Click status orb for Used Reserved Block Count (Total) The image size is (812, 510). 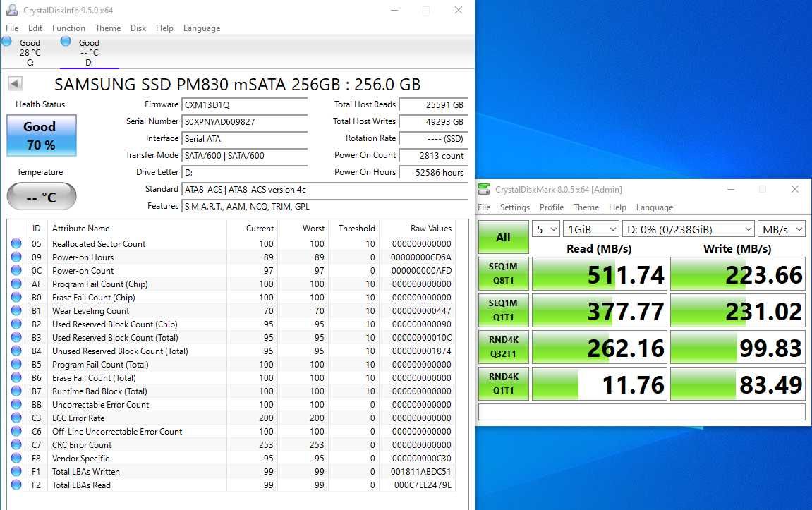click(16, 338)
